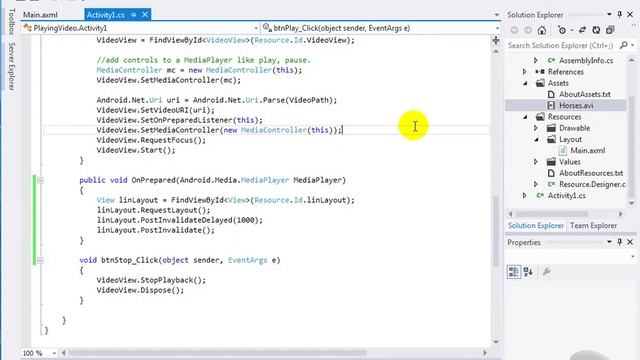Select the Solution Explorer bottom tab

(536, 226)
